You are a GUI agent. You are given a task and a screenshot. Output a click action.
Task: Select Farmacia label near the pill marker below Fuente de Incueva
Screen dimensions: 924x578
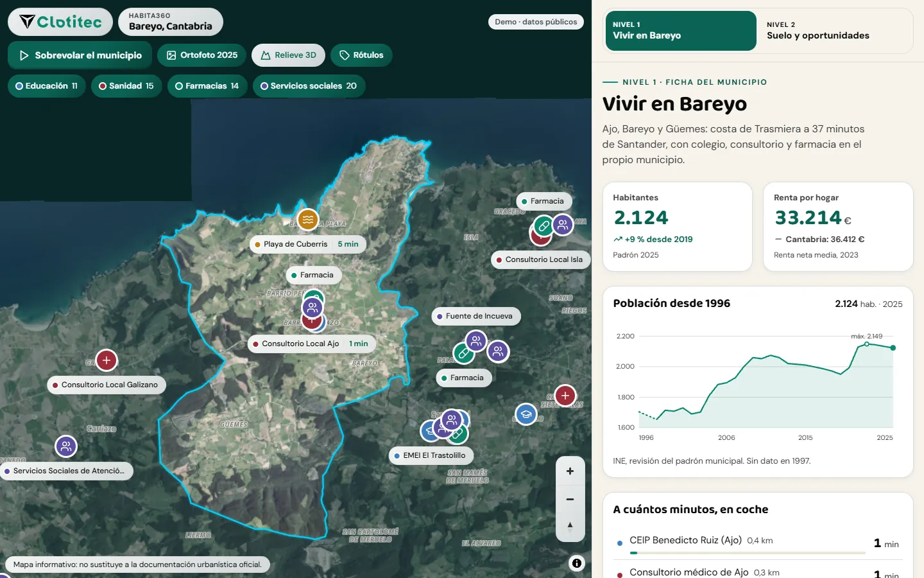coord(464,378)
